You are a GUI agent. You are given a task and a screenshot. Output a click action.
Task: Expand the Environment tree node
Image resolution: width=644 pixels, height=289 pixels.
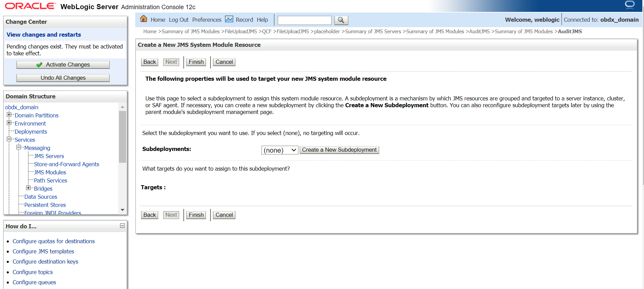(9, 123)
